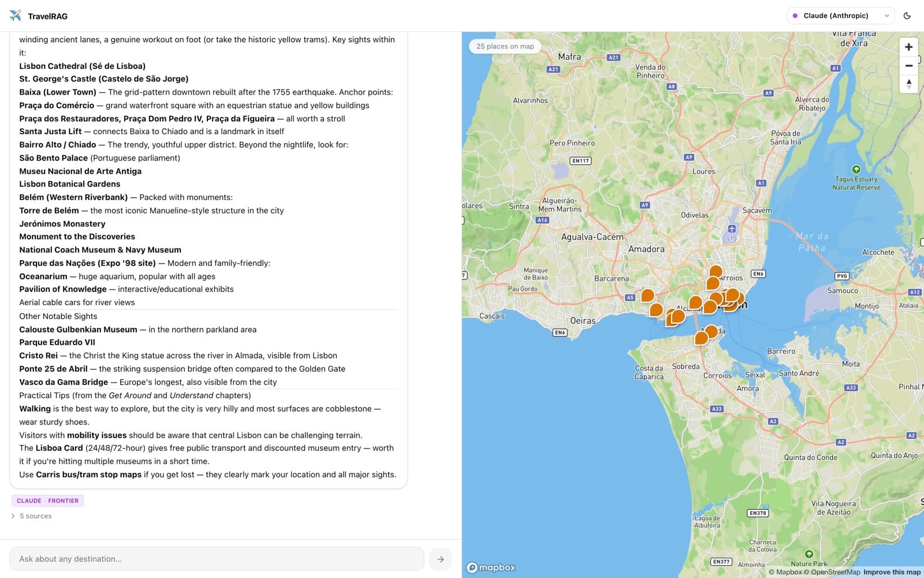Click the 'Cascais' label on the map

492,316
